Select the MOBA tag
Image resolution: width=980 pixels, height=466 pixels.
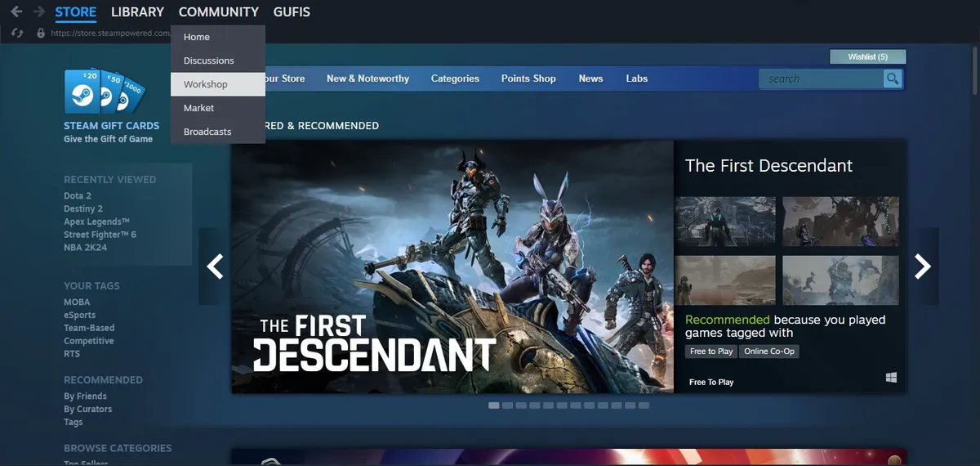pyautogui.click(x=77, y=302)
